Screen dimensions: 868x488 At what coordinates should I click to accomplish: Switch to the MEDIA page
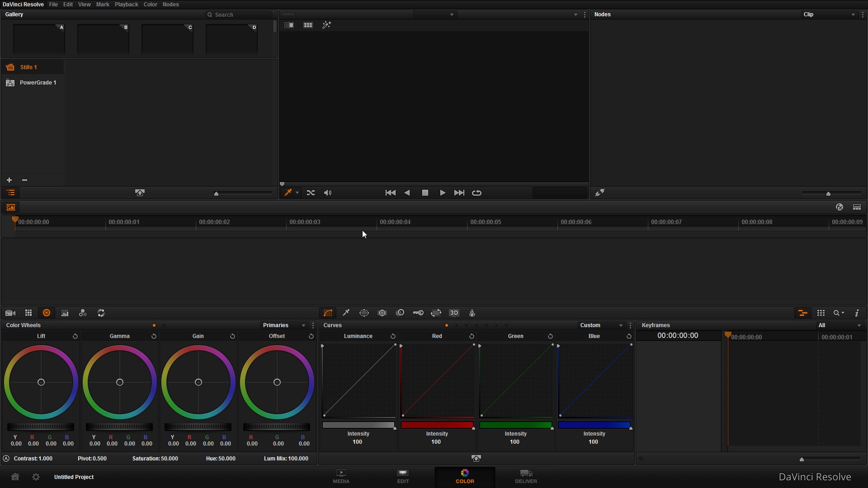(x=341, y=477)
